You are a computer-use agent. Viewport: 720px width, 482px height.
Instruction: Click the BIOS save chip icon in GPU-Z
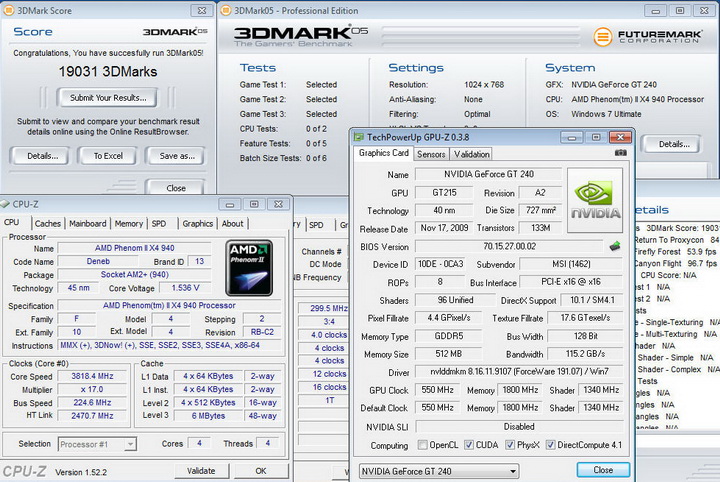pos(615,247)
